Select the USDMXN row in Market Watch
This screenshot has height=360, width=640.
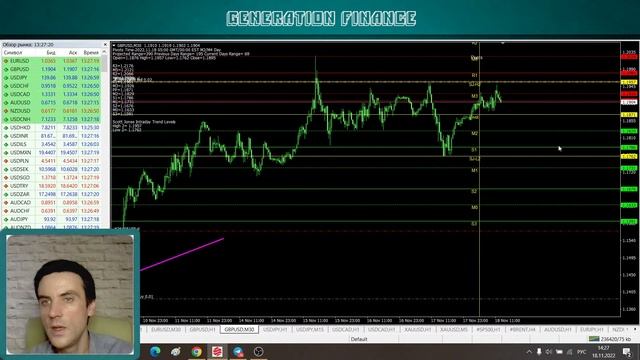(x=51, y=153)
